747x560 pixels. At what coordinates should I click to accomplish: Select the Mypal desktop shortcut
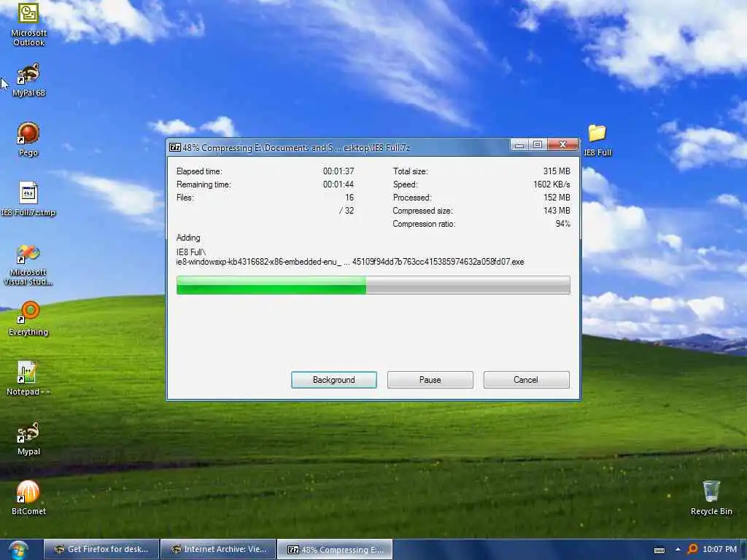click(x=28, y=438)
